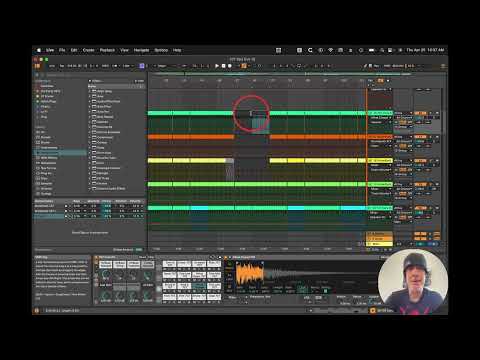Image resolution: width=480 pixels, height=360 pixels.
Task: Stop playback with the Stop button
Action: [224, 66]
